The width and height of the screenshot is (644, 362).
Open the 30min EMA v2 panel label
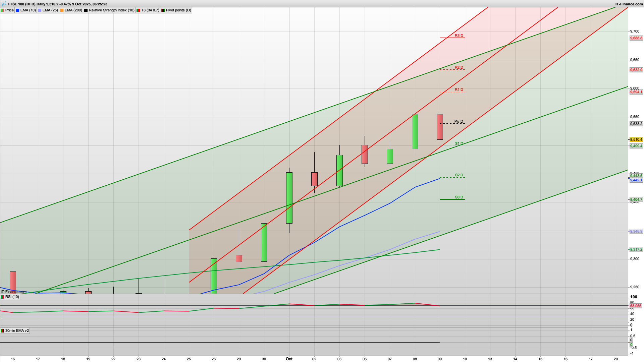(x=17, y=331)
